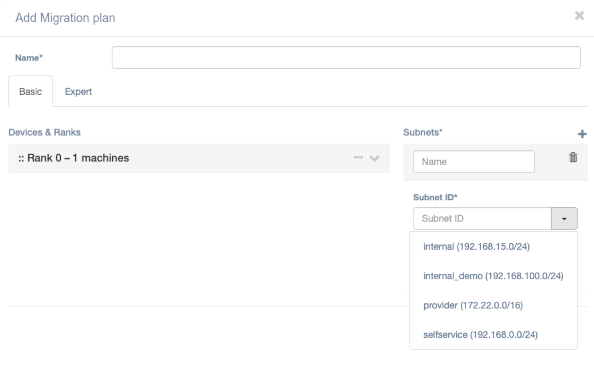Click the Subnet ID field label

coord(435,197)
